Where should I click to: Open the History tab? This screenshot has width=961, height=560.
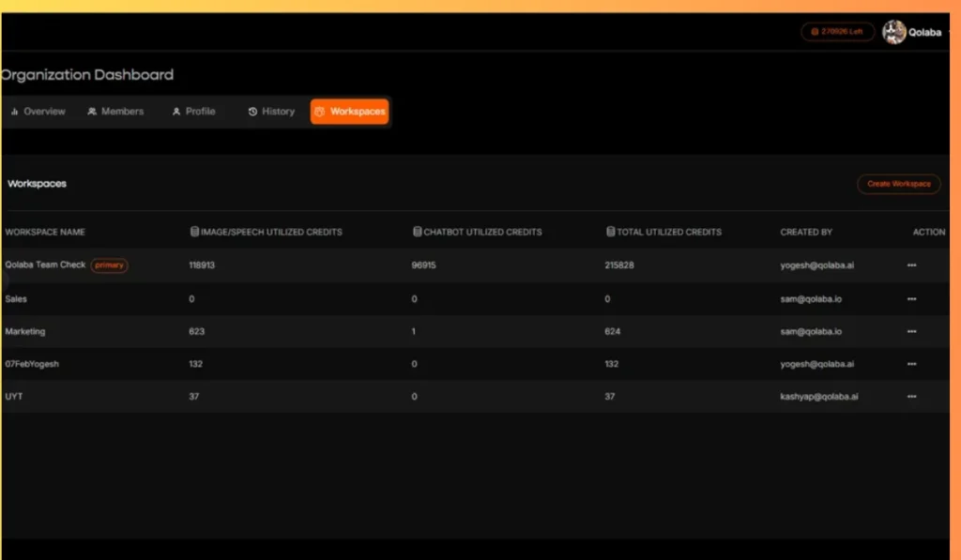(x=271, y=112)
